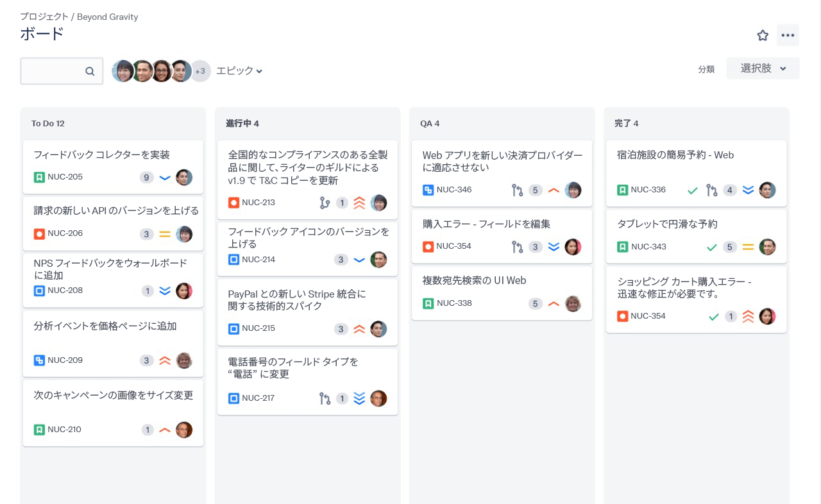Toggle fourth avatar filter in header

tap(181, 71)
